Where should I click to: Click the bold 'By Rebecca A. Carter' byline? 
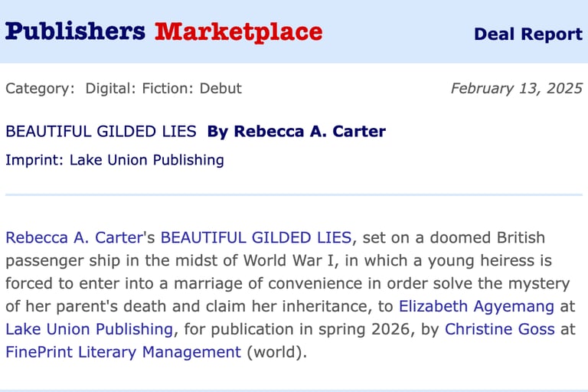[x=296, y=131]
